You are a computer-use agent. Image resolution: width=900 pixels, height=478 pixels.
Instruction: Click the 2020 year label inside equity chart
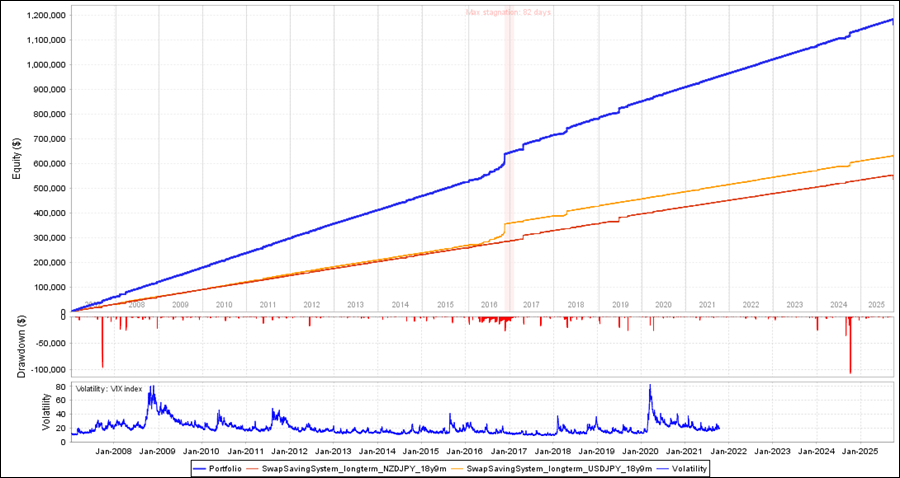662,304
